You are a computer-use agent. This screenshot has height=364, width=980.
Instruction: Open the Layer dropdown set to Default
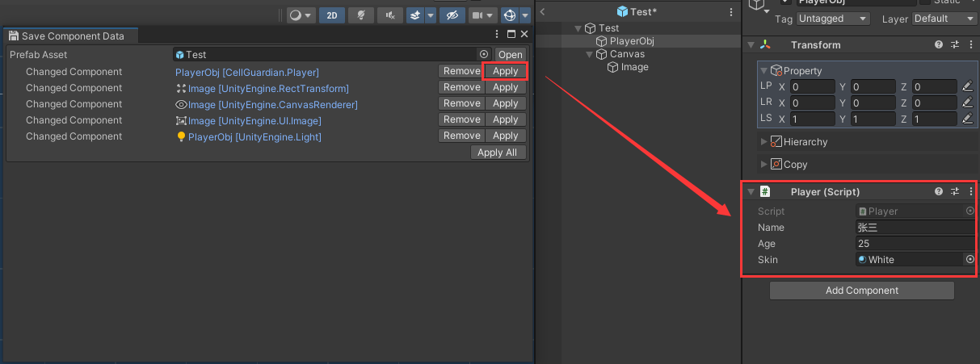coord(944,19)
